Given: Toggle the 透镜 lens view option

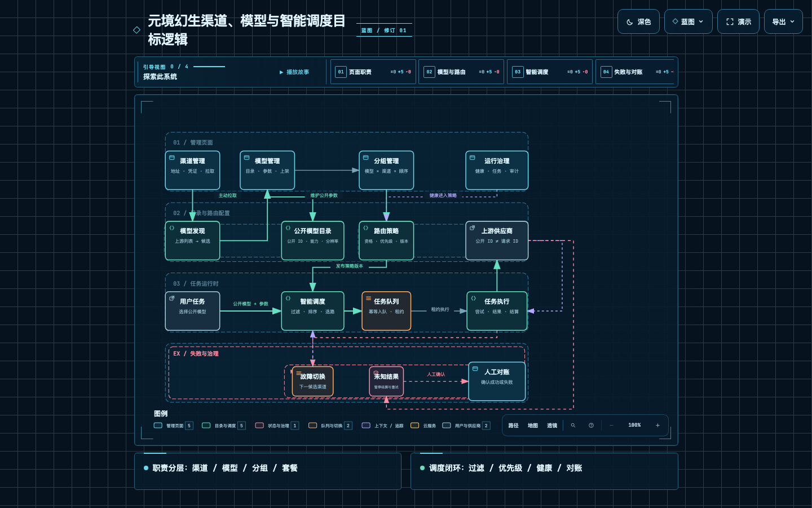Looking at the screenshot, I should [x=552, y=426].
